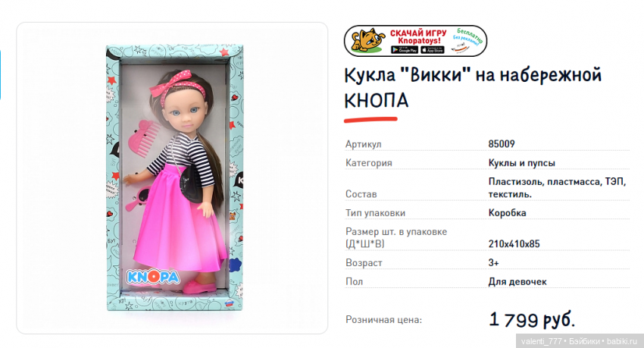Click the doll's black shoulder bag
The image size is (644, 348).
pyautogui.click(x=190, y=184)
